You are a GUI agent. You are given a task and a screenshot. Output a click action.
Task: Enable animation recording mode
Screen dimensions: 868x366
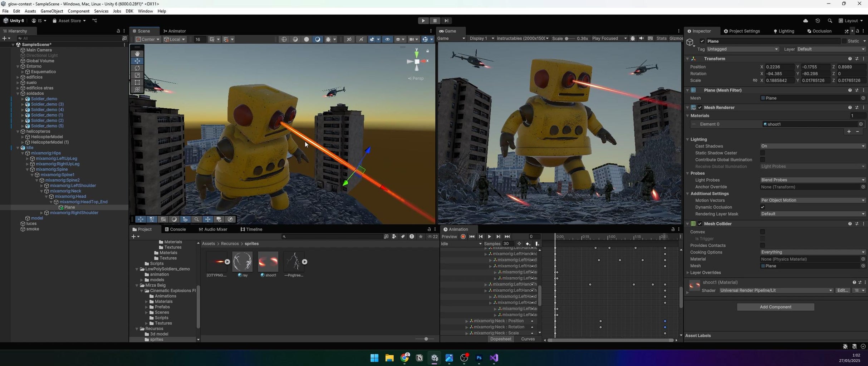(463, 237)
